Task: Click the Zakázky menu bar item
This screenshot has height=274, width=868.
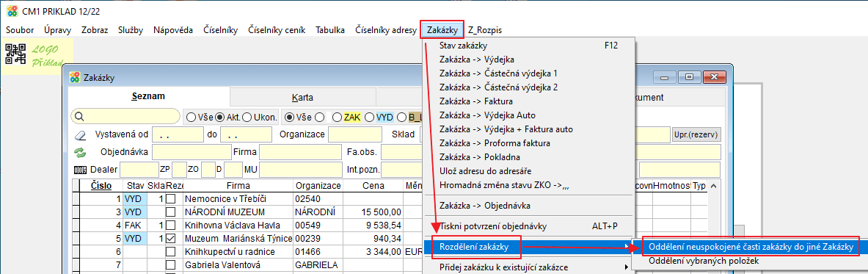Action: coord(442,30)
